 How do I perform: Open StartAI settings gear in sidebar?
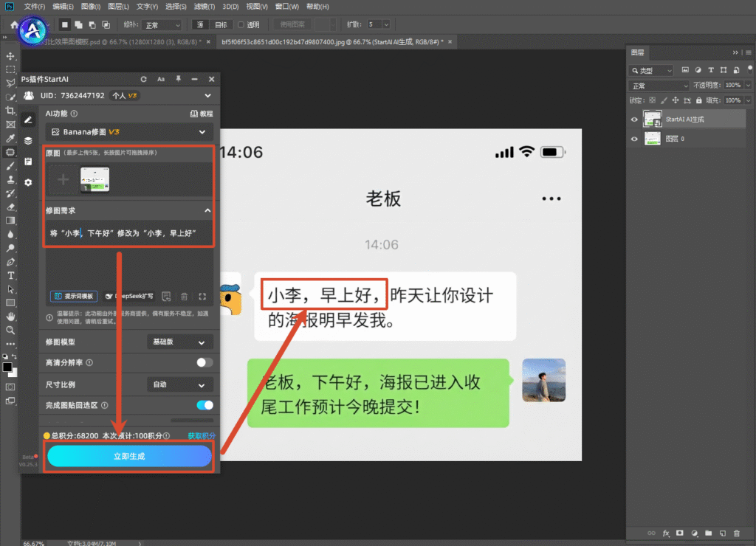(29, 183)
